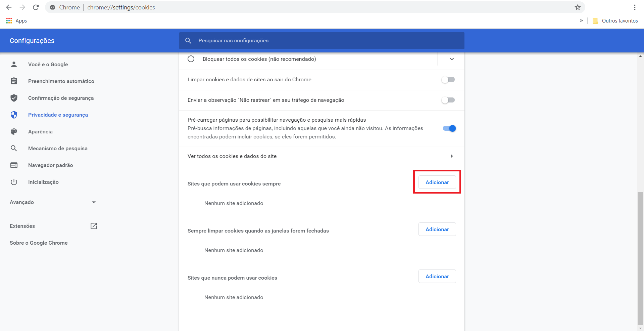The height and width of the screenshot is (331, 644).
Task: Turn on the 'Não rastrear' toggle
Action: point(448,100)
